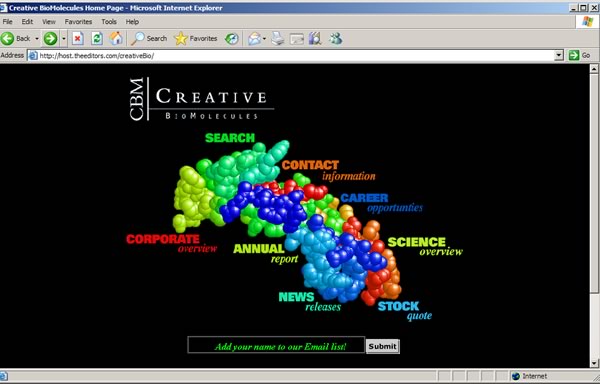This screenshot has width=600, height=384.
Task: Open the Favorites menu in menu bar
Action: point(78,22)
